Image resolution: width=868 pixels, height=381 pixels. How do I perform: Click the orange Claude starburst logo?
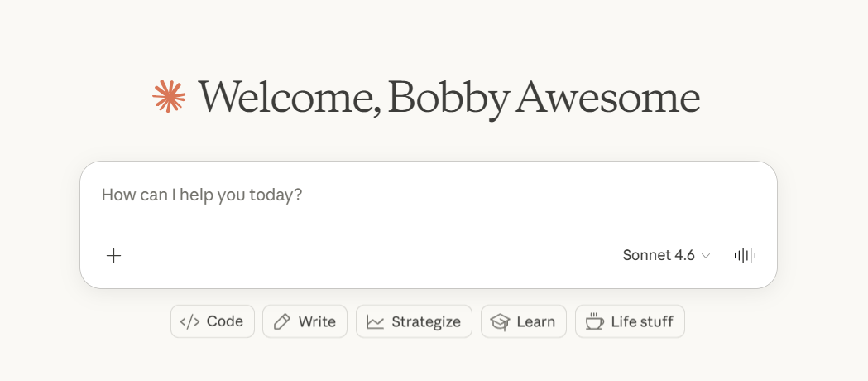[x=169, y=96]
